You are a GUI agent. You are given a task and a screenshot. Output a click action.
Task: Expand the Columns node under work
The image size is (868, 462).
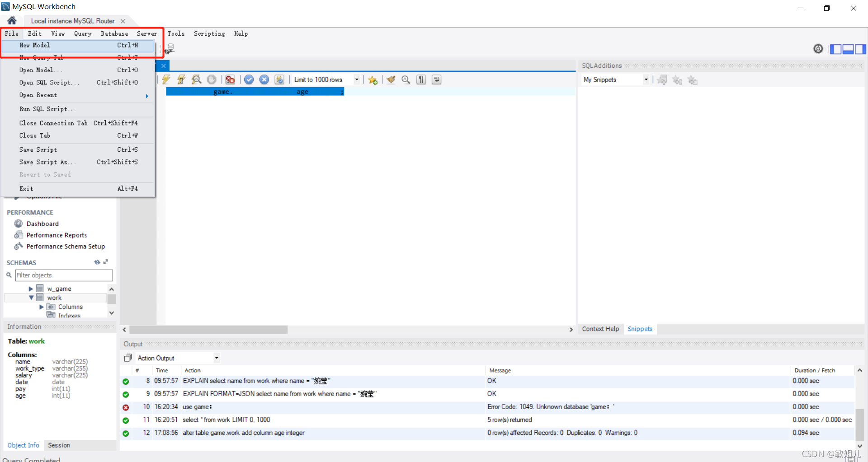click(42, 307)
